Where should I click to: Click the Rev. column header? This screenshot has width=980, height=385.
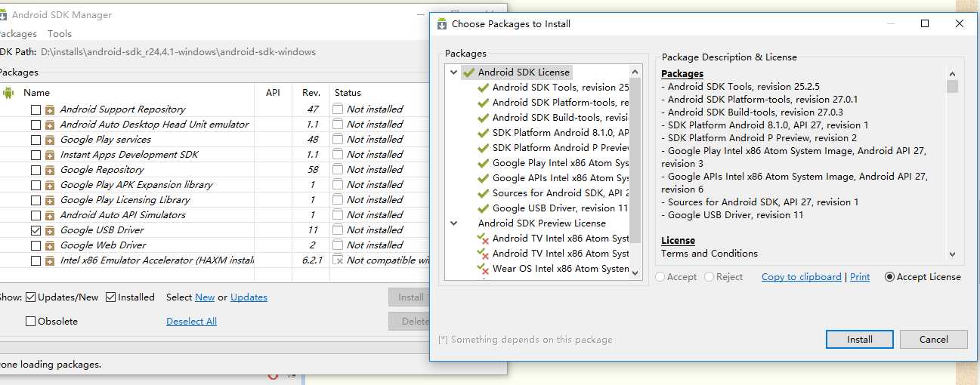[x=311, y=93]
